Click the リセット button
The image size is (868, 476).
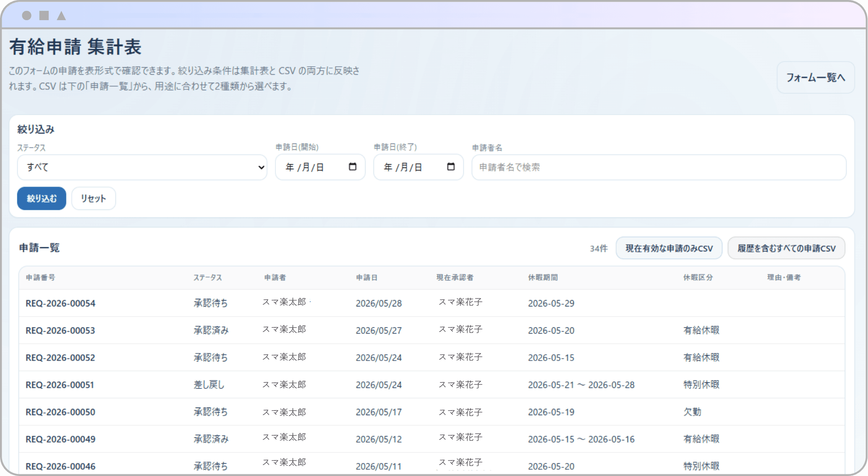(x=93, y=198)
